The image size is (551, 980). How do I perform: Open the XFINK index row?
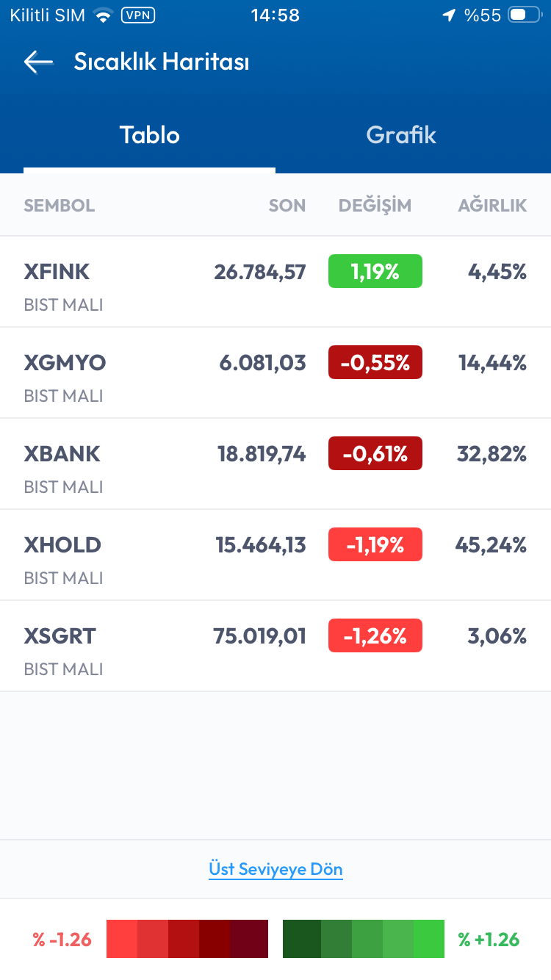147,282
